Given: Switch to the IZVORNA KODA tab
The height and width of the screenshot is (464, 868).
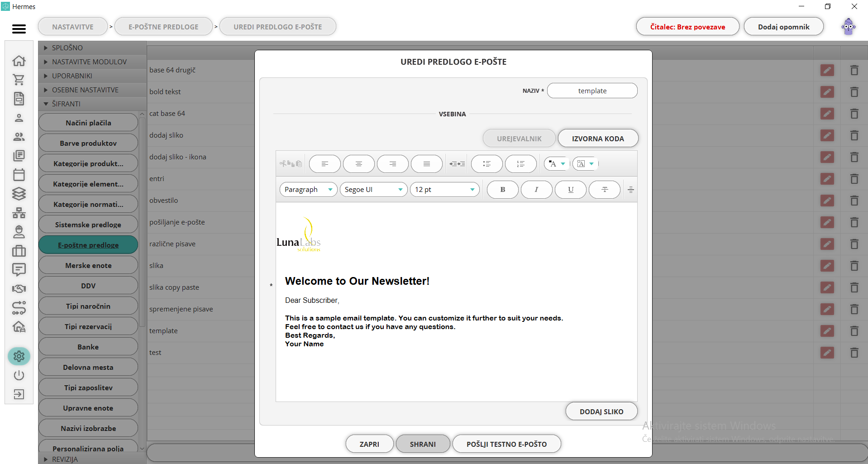Looking at the screenshot, I should tap(598, 139).
